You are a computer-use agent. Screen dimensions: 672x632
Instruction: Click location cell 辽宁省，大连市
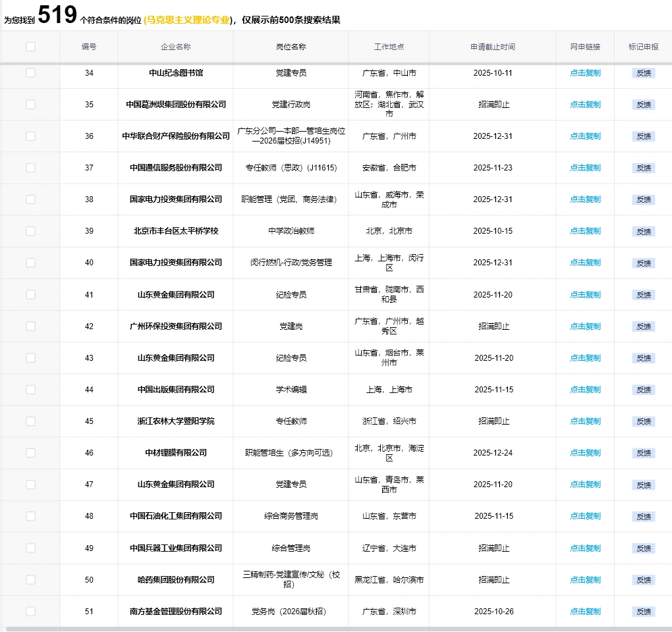pos(389,548)
